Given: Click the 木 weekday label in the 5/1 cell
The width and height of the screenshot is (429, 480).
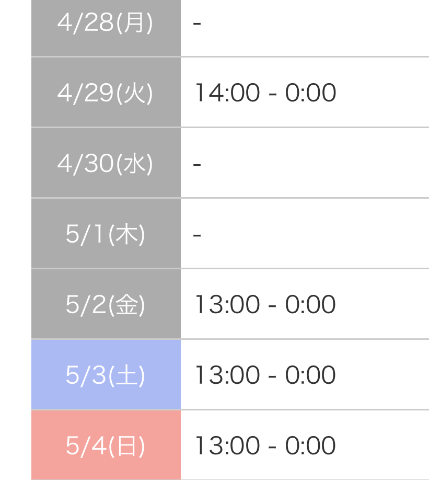Looking at the screenshot, I should (127, 234).
